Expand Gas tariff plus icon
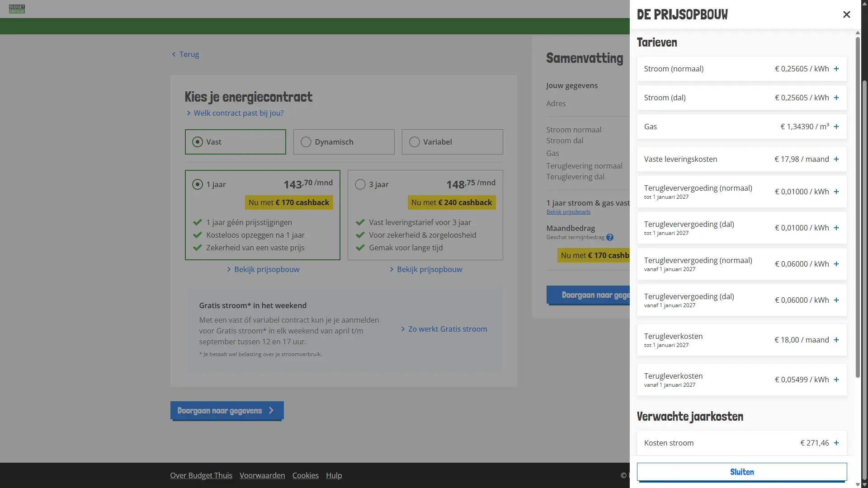This screenshot has height=488, width=868. [836, 127]
